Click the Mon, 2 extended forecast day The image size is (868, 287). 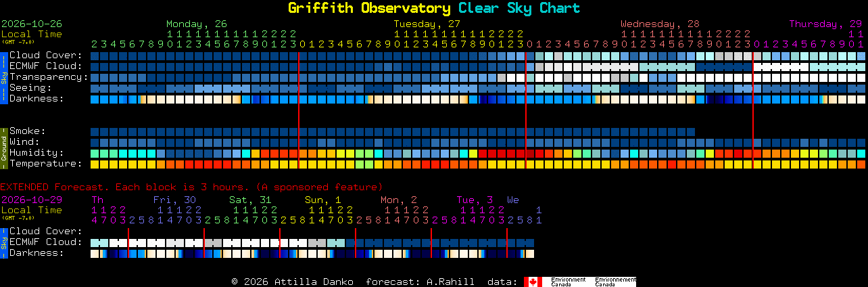(399, 200)
